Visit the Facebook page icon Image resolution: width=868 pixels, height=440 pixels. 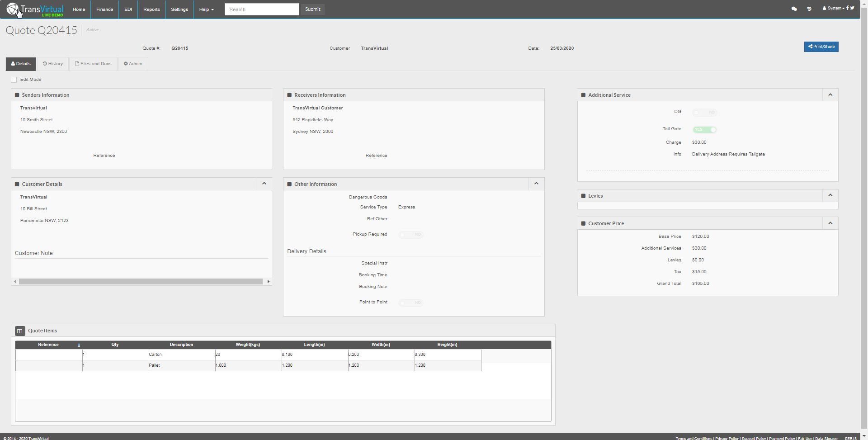click(847, 8)
